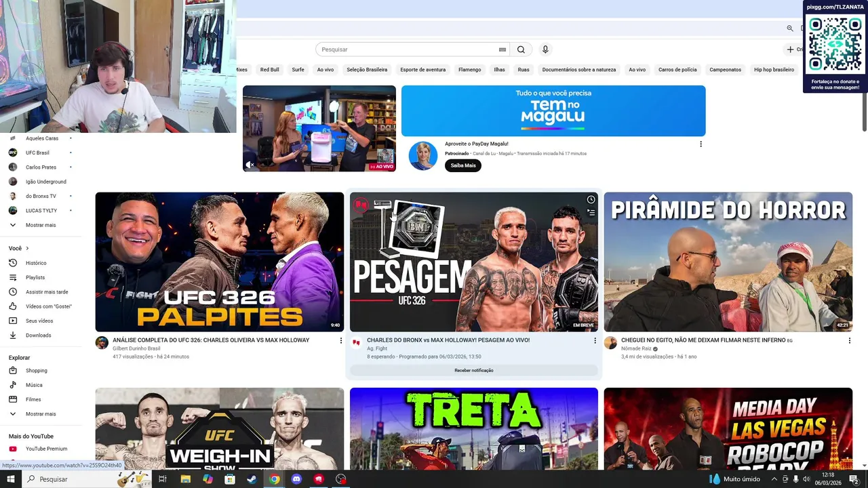Image resolution: width=868 pixels, height=488 pixels.
Task: Click browser zoom magnifier icon in address bar
Action: (790, 28)
